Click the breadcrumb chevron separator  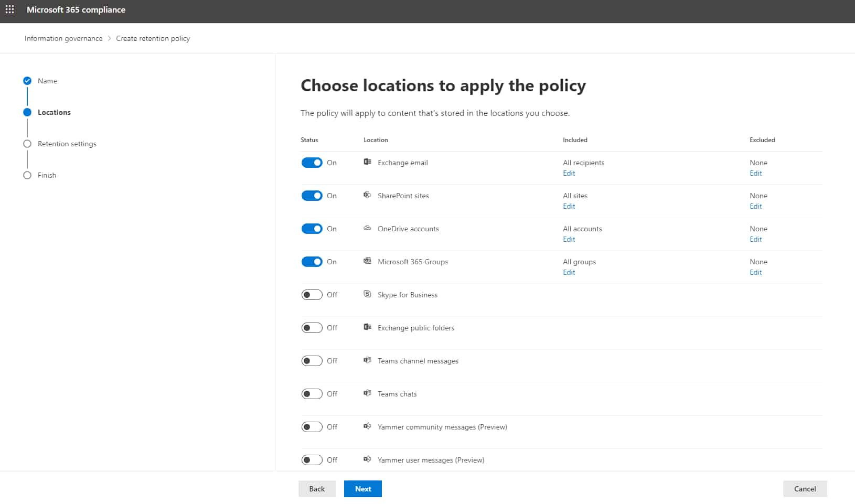coord(110,38)
